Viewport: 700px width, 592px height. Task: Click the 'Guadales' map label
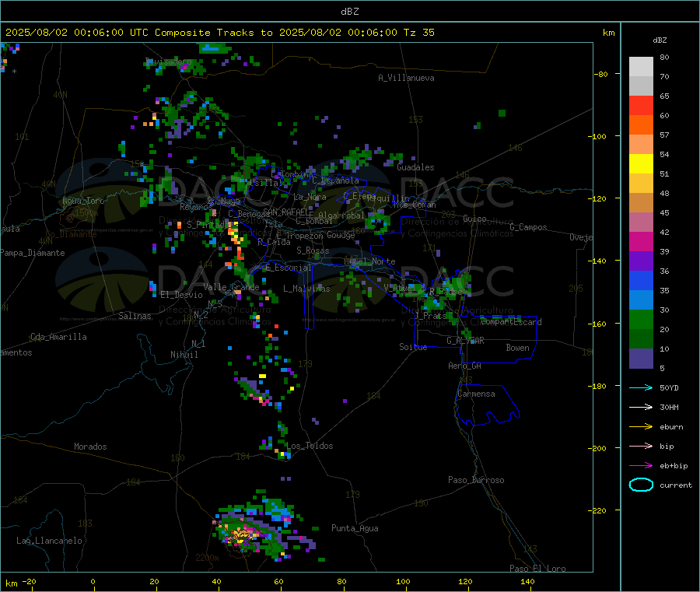tap(415, 167)
